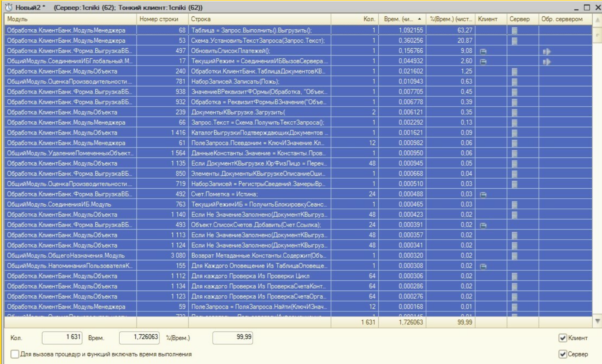Image resolution: width=602 pixels, height=364 pixels.
Task: Click the %(Врем.) column header
Action: [x=451, y=19]
